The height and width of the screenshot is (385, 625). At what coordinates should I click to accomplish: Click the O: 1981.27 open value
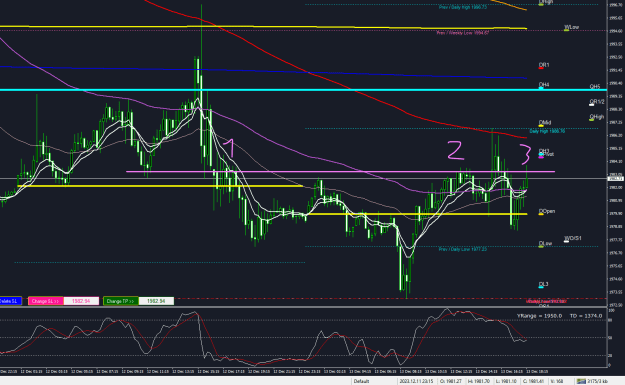pyautogui.click(x=450, y=381)
